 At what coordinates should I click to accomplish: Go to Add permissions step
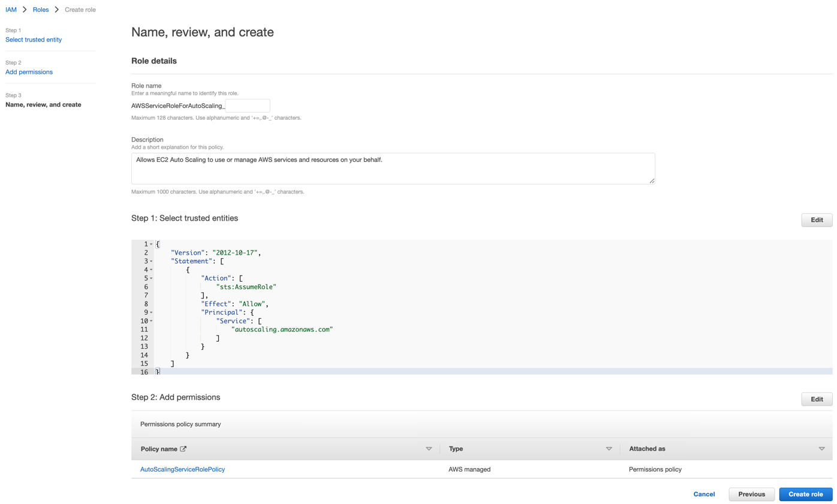(29, 72)
